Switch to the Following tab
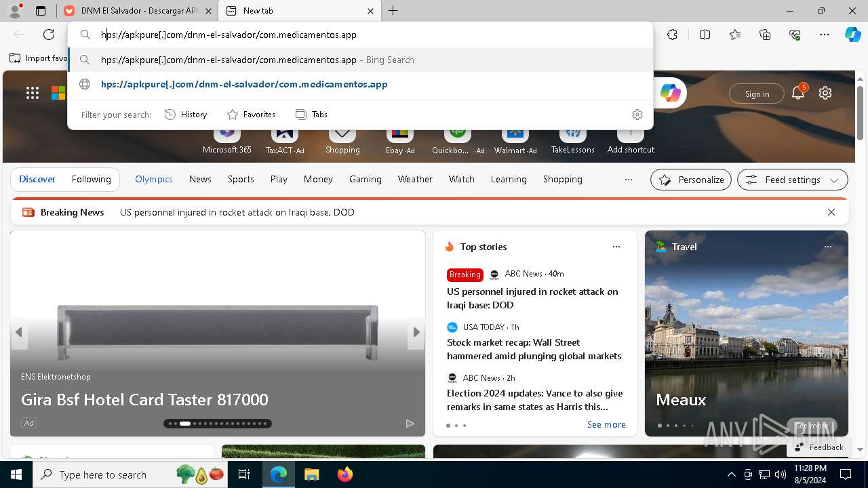 91,179
